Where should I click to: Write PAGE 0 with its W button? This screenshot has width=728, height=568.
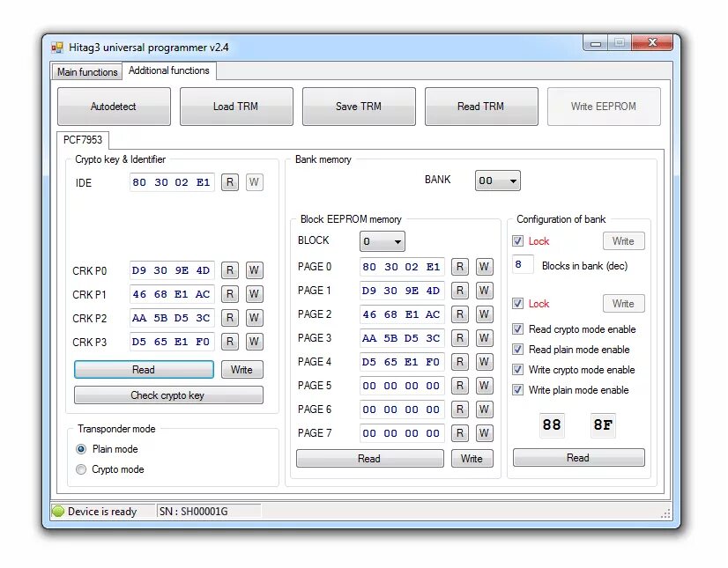[x=484, y=267]
